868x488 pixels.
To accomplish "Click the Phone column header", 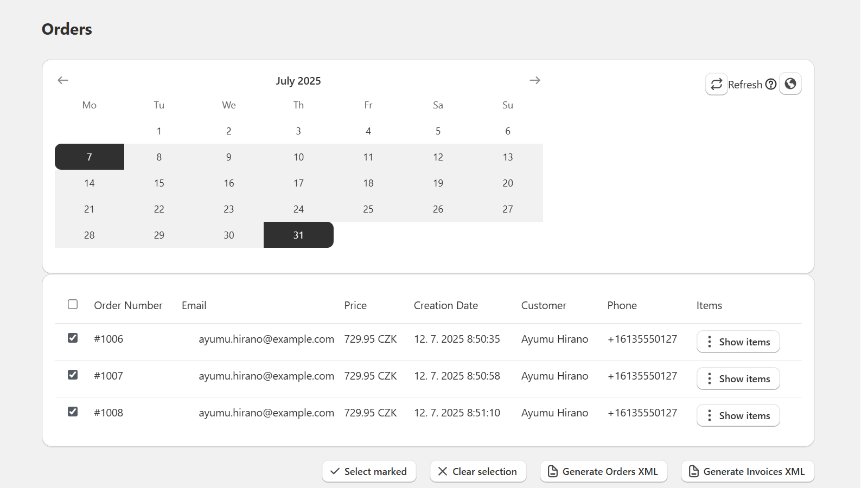I will (622, 305).
